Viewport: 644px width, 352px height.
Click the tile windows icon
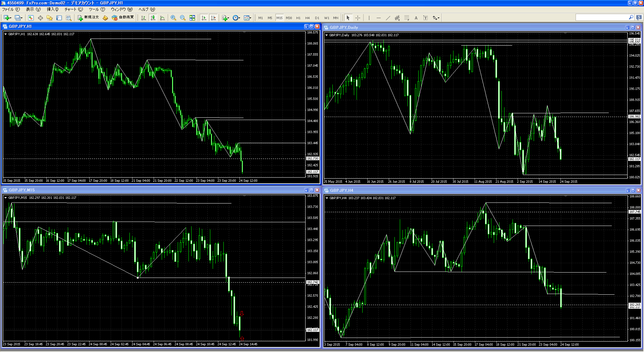pos(192,18)
